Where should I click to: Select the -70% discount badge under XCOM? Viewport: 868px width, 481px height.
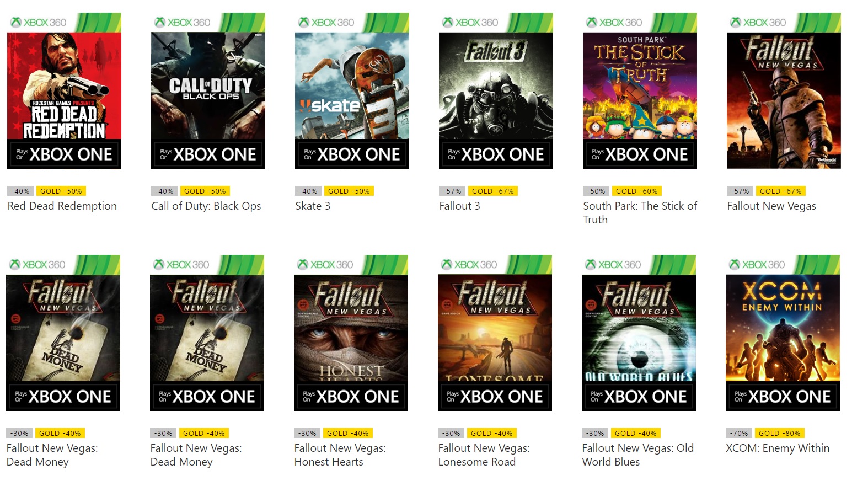tap(740, 433)
